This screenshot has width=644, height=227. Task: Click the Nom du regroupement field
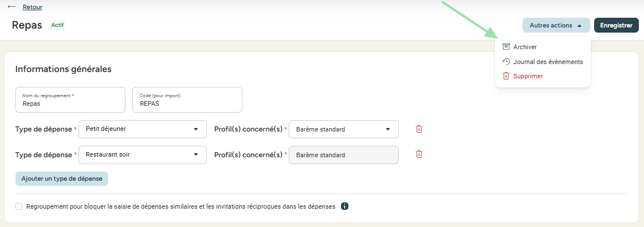[70, 99]
